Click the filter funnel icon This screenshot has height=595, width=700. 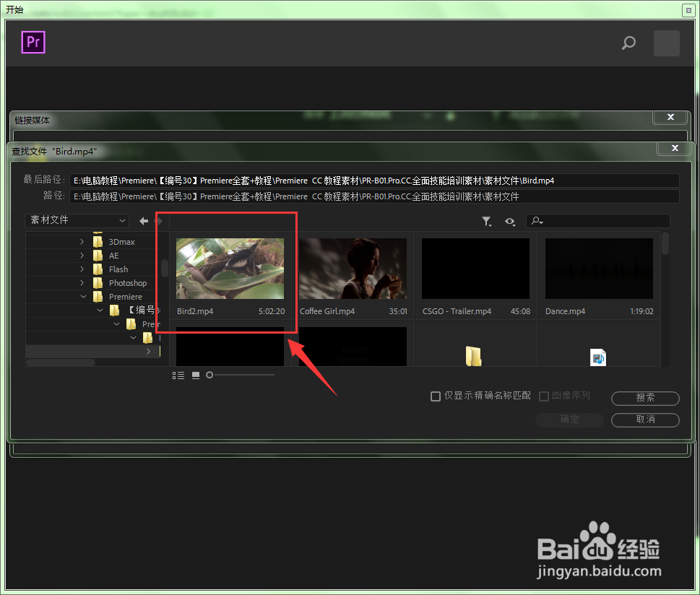487,221
